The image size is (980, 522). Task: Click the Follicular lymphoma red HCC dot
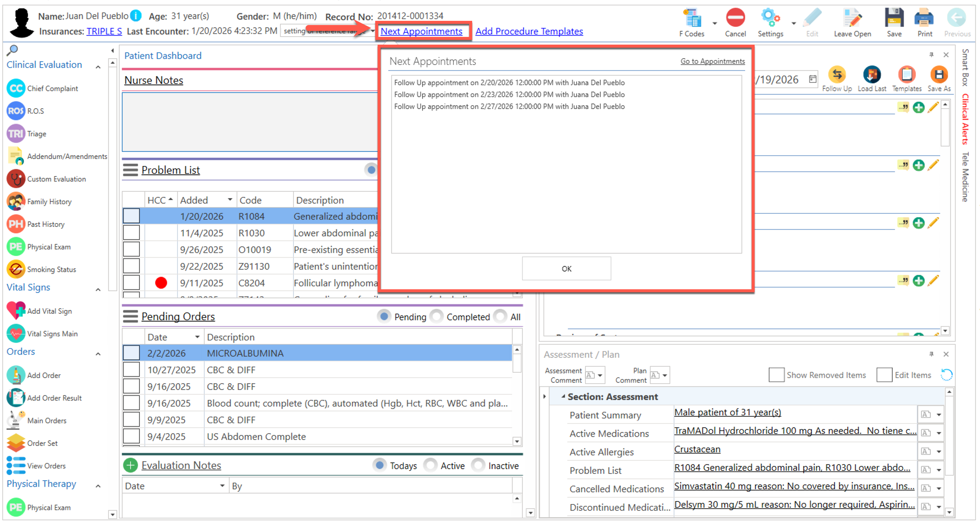pos(161,283)
